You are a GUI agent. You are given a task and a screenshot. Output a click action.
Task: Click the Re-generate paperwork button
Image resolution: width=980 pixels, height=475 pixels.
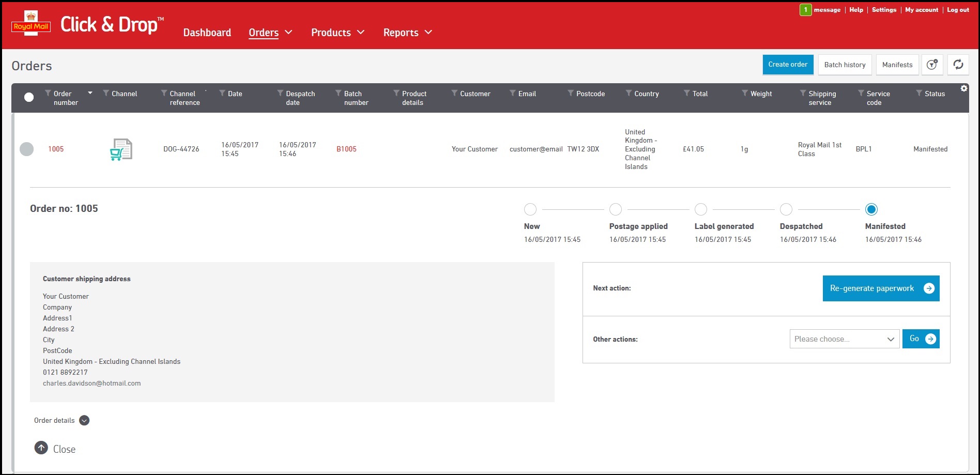pyautogui.click(x=880, y=288)
